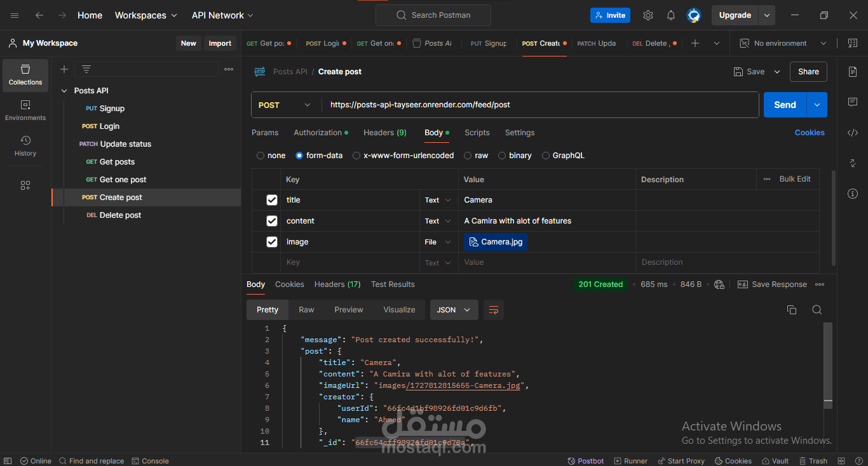Screen dimensions: 868x466
Task: Click the request URL field
Action: click(x=540, y=105)
